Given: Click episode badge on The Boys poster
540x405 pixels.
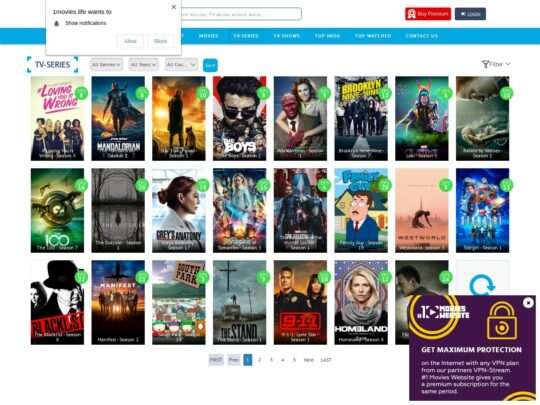Looking at the screenshot, I should coord(263,93).
